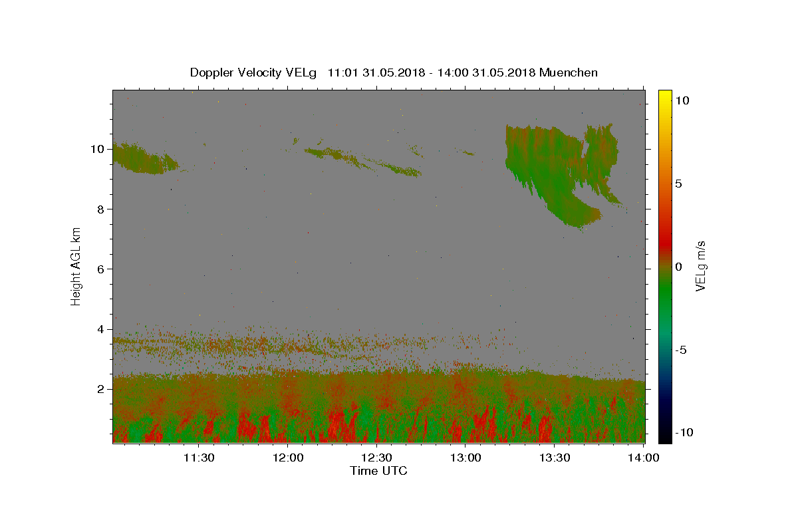Image resolution: width=798 pixels, height=532 pixels.
Task: Click the yellow top of the colorbar
Action: coord(664,96)
